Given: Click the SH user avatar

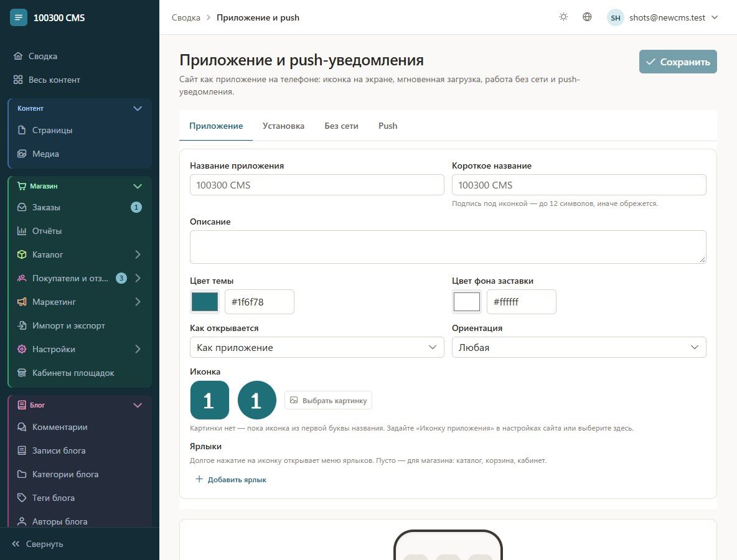Looking at the screenshot, I should (x=615, y=17).
